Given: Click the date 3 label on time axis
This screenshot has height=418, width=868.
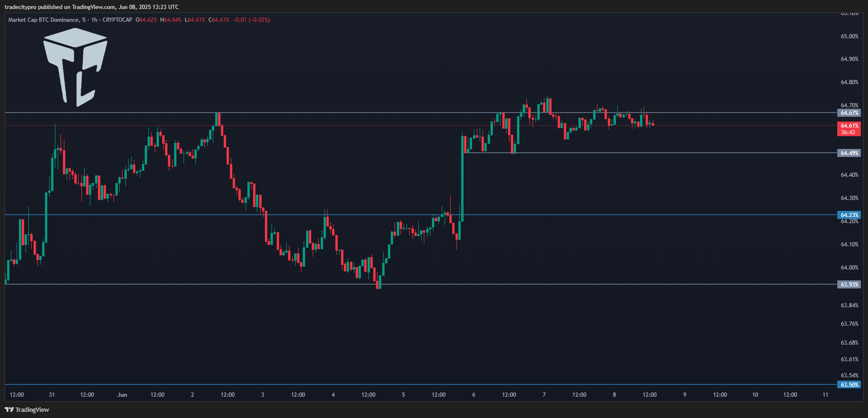Looking at the screenshot, I should tap(263, 395).
